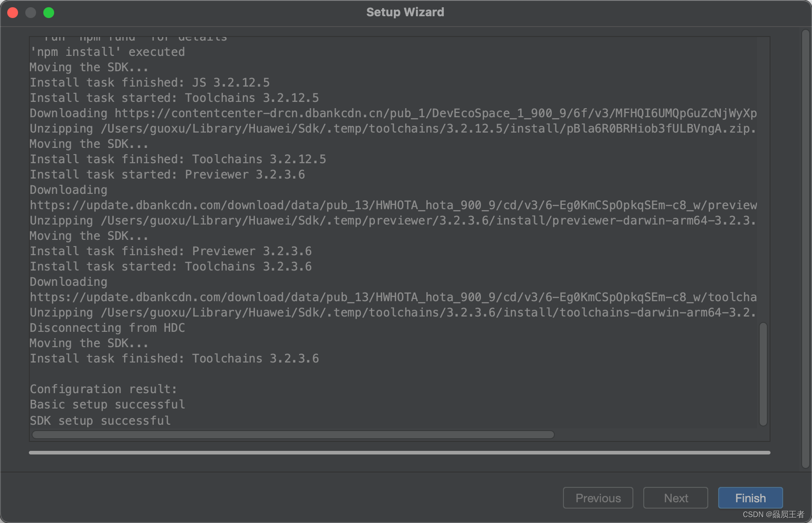Click 'Install task started: Previewer 3.2.3.6' line

(167, 174)
